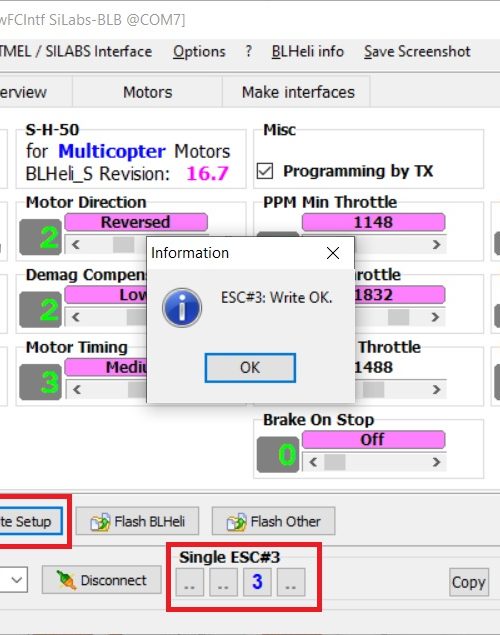Open the BLHeli info menu
This screenshot has height=635, width=500.
pyautogui.click(x=308, y=51)
